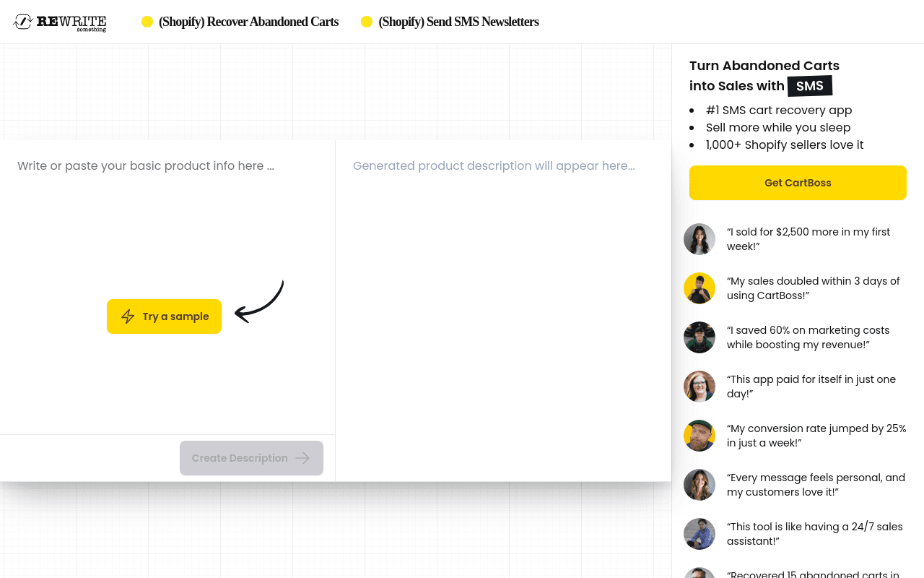Click avatar beside "sold for $2,500 more" testimonial
This screenshot has width=924, height=578.
click(x=699, y=239)
